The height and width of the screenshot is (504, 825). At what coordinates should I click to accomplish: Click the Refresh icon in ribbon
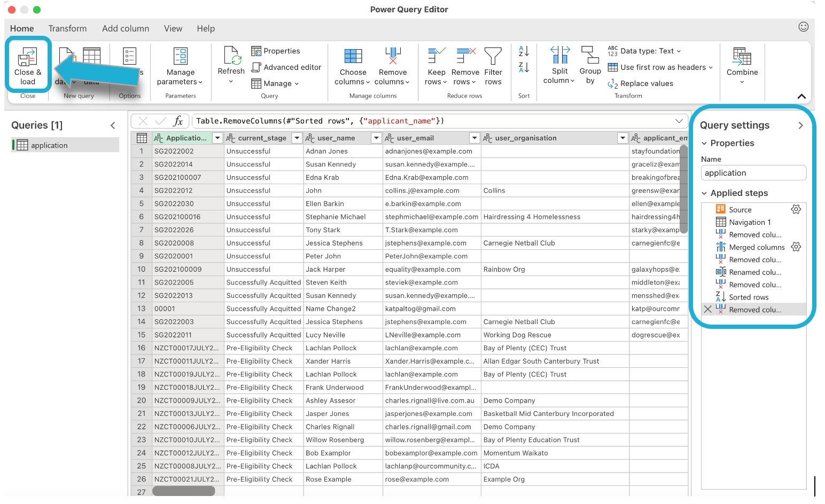(231, 57)
